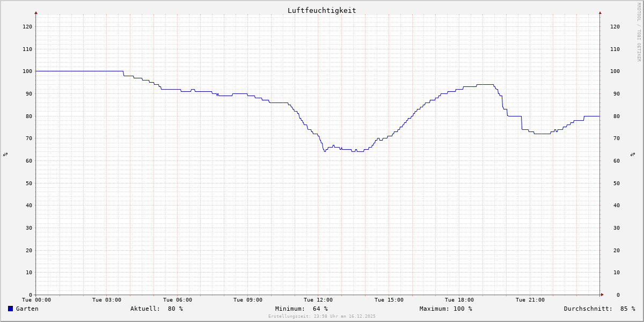Click the red arrowhead ending the time axis

click(602, 295)
